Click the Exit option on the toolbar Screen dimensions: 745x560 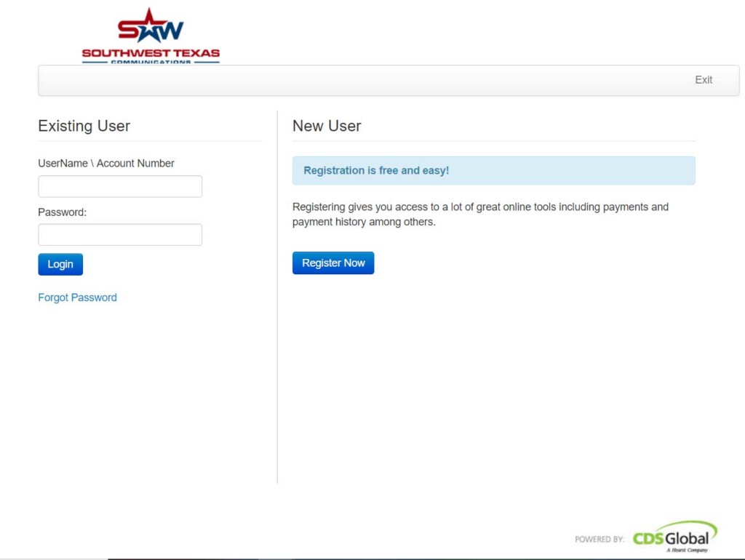coord(703,80)
